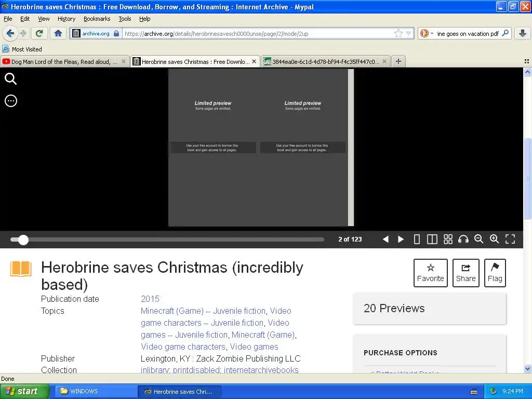This screenshot has height=399, width=532.
Task: Flip to the previous page arrow
Action: tap(385, 239)
